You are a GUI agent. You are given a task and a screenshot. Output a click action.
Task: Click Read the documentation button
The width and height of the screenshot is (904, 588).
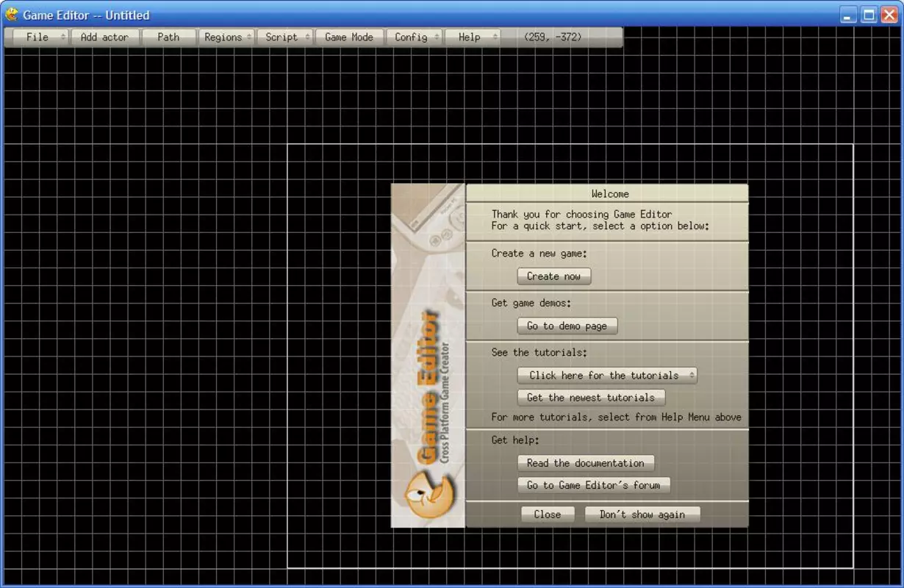pyautogui.click(x=586, y=463)
